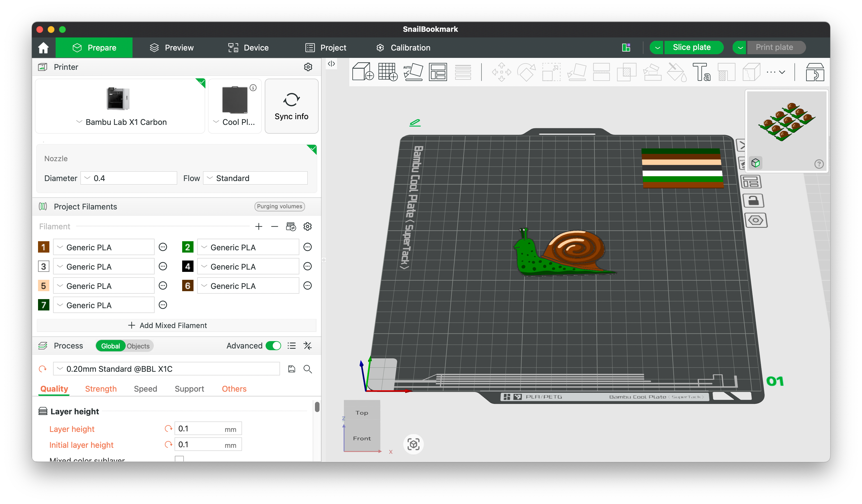Select the Color painting bucket tool
The width and height of the screenshot is (862, 504).
pyautogui.click(x=677, y=72)
